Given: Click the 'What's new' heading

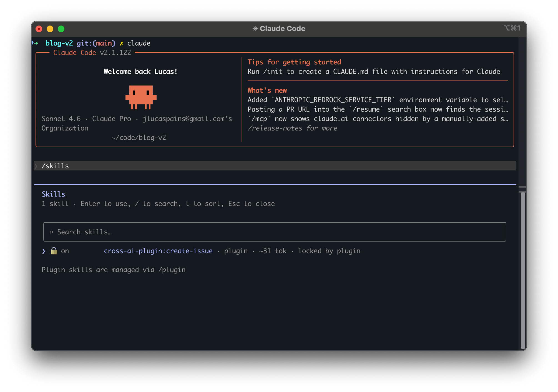Looking at the screenshot, I should tap(267, 91).
